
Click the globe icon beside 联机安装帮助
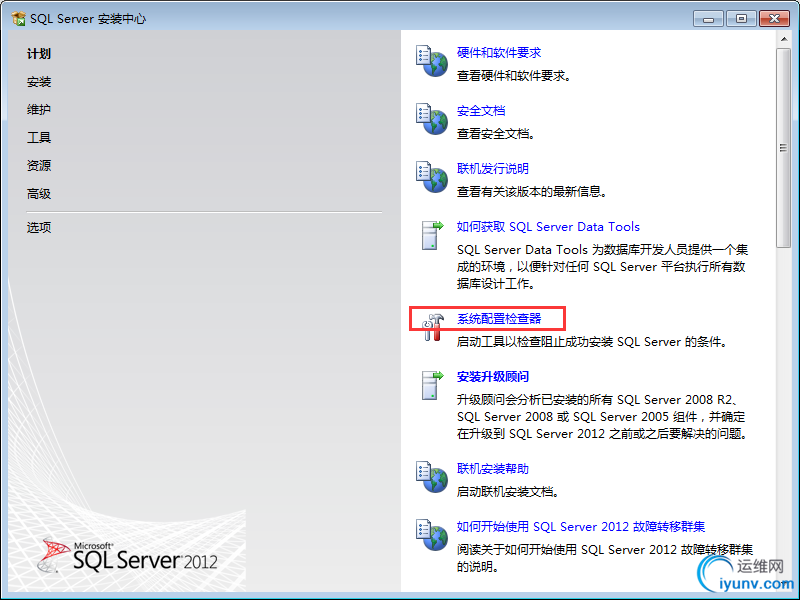(432, 477)
